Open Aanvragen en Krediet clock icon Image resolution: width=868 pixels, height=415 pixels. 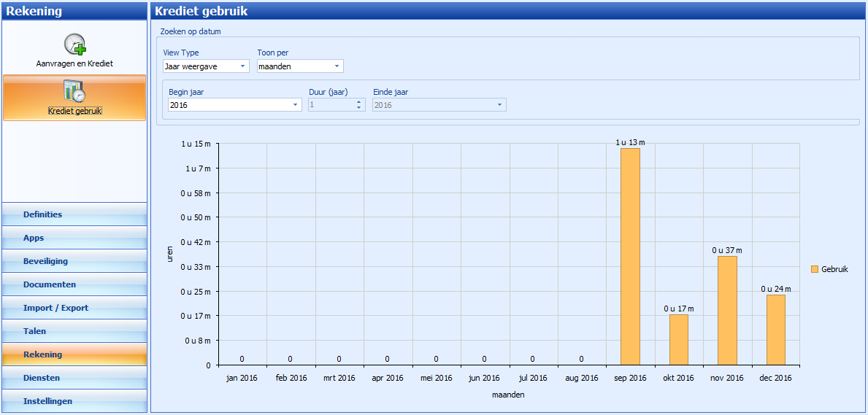click(74, 44)
